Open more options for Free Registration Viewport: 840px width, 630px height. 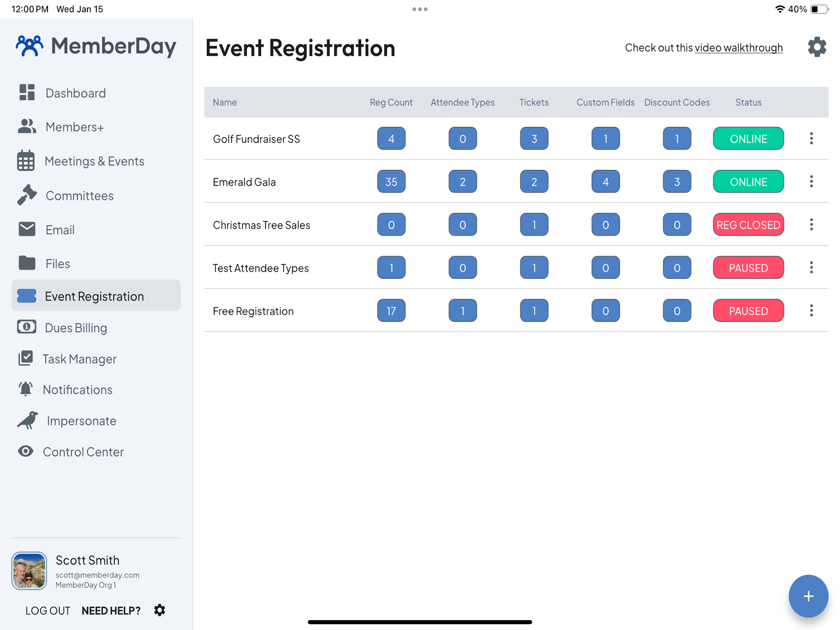(811, 310)
